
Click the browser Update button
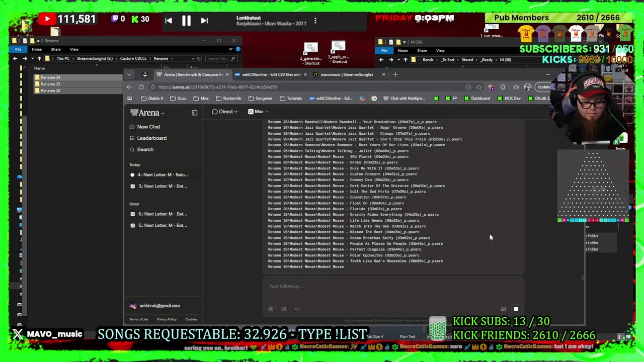(543, 87)
